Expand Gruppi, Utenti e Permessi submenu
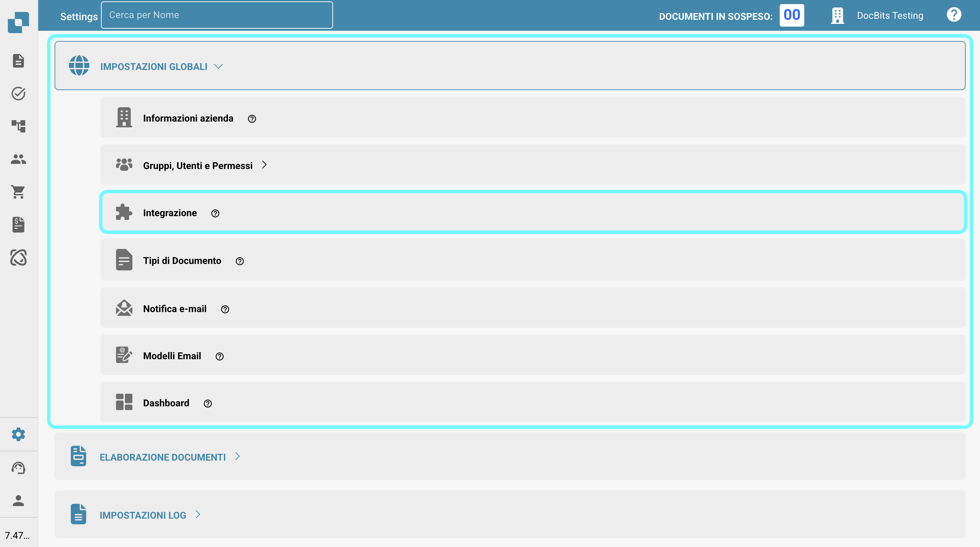 coord(198,166)
